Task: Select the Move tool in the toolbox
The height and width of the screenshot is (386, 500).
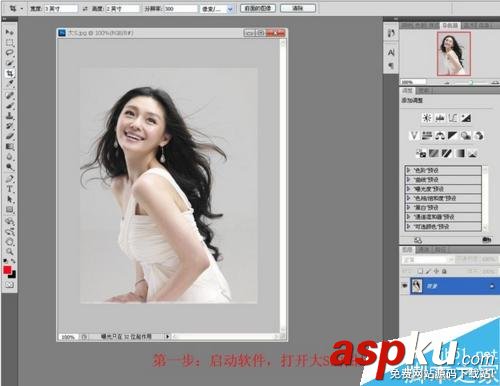Action: coord(9,32)
